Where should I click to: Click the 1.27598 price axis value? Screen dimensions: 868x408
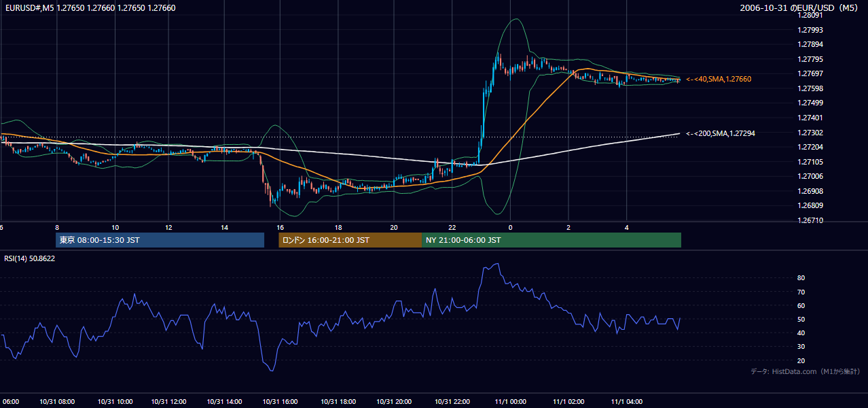coord(810,88)
